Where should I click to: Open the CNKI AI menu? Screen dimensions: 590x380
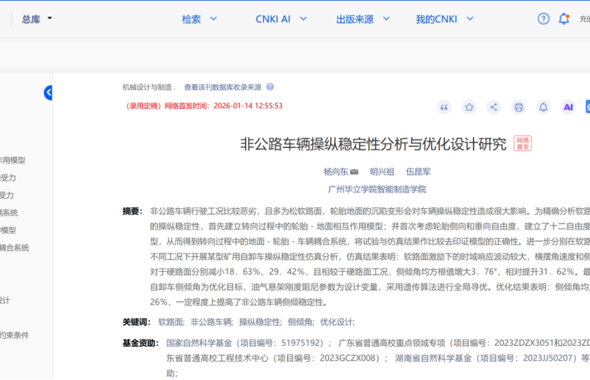click(x=281, y=19)
